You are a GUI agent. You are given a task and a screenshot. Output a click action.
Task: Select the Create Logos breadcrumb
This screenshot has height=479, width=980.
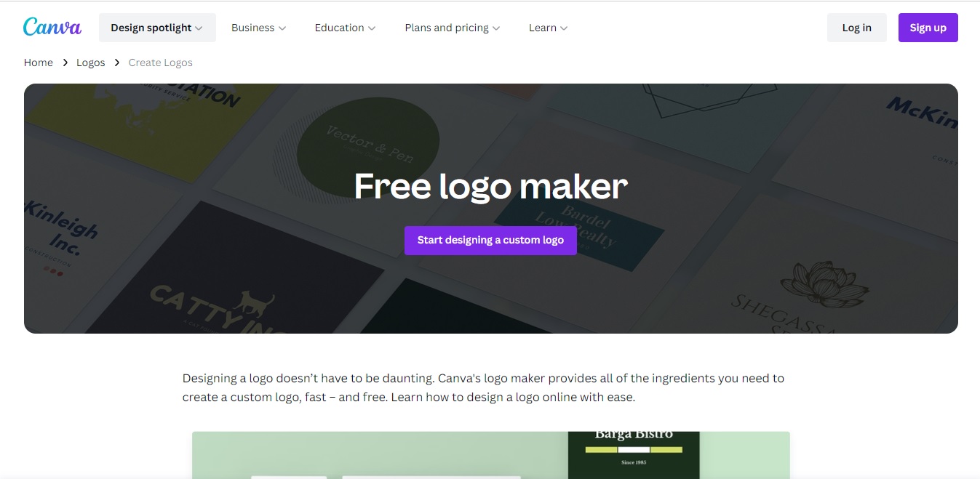click(x=161, y=63)
